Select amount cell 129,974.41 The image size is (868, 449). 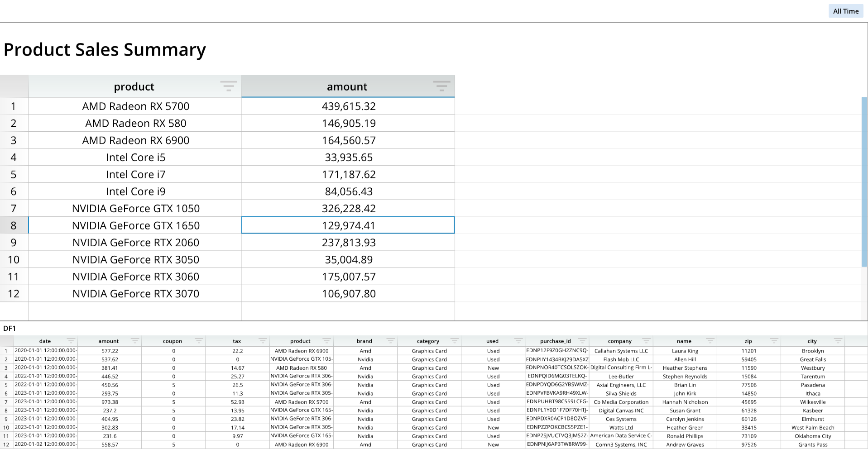point(348,225)
